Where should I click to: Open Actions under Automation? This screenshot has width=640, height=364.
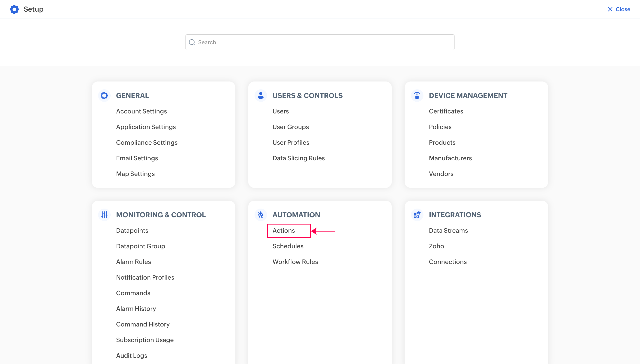click(x=284, y=230)
